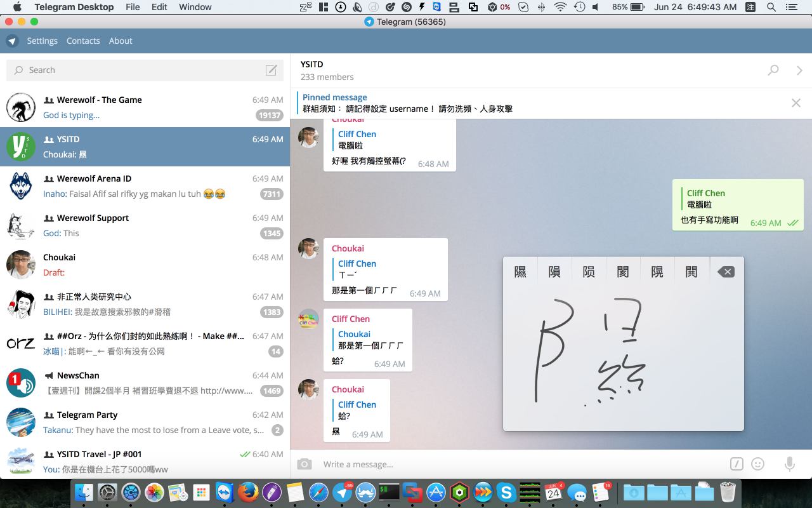Image resolution: width=812 pixels, height=508 pixels.
Task: Open search in YSITD chat header
Action: tap(773, 70)
